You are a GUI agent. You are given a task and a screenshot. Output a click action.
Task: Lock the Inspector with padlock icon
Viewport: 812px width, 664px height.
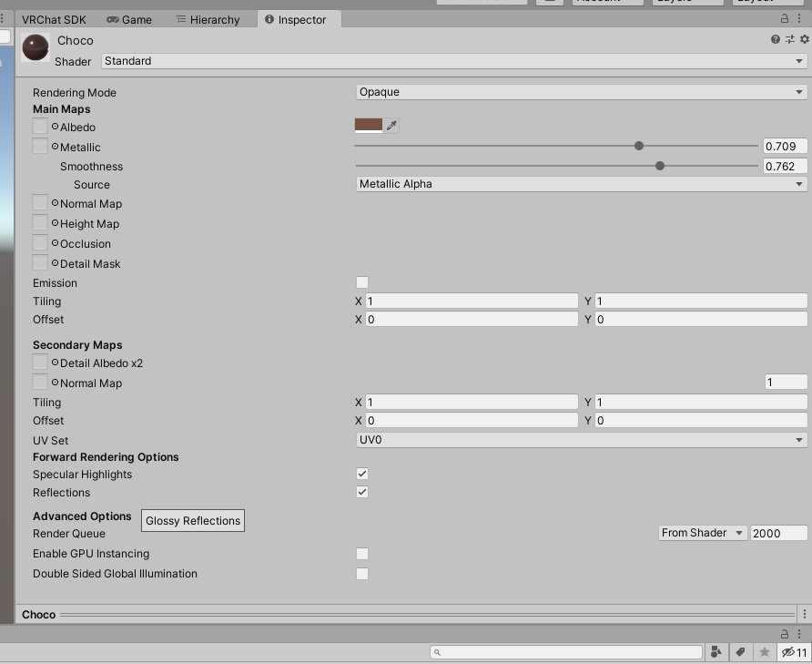[x=785, y=18]
